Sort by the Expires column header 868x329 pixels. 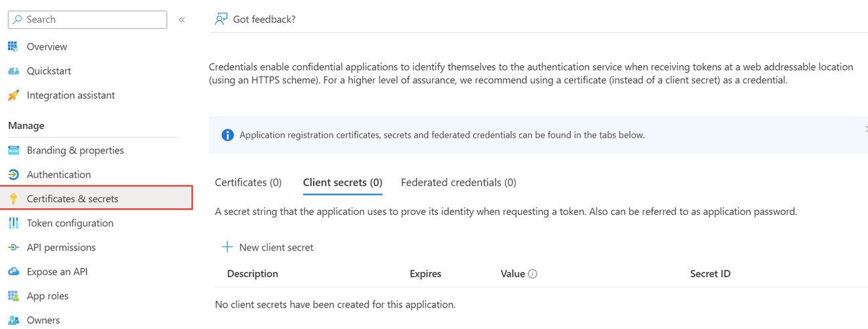pos(425,274)
